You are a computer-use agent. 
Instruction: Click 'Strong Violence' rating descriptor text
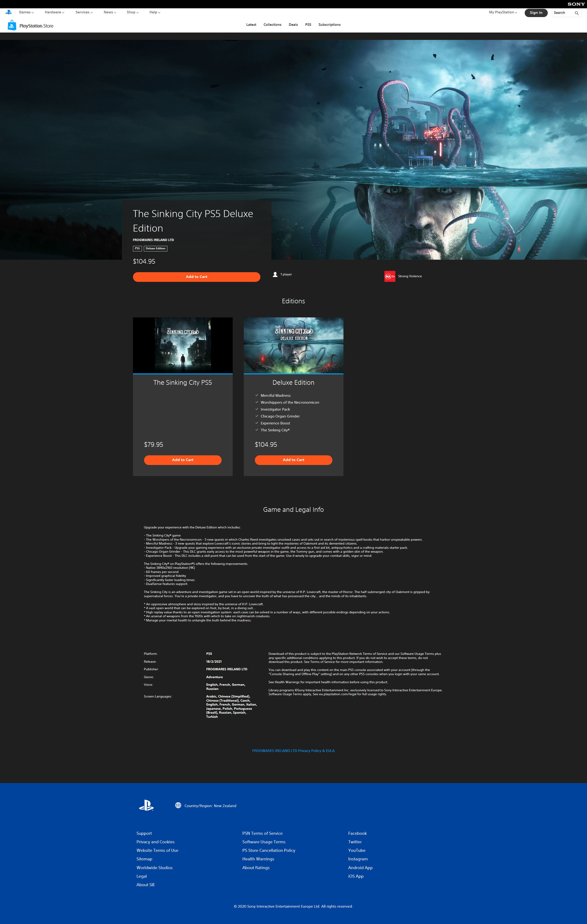tap(410, 276)
